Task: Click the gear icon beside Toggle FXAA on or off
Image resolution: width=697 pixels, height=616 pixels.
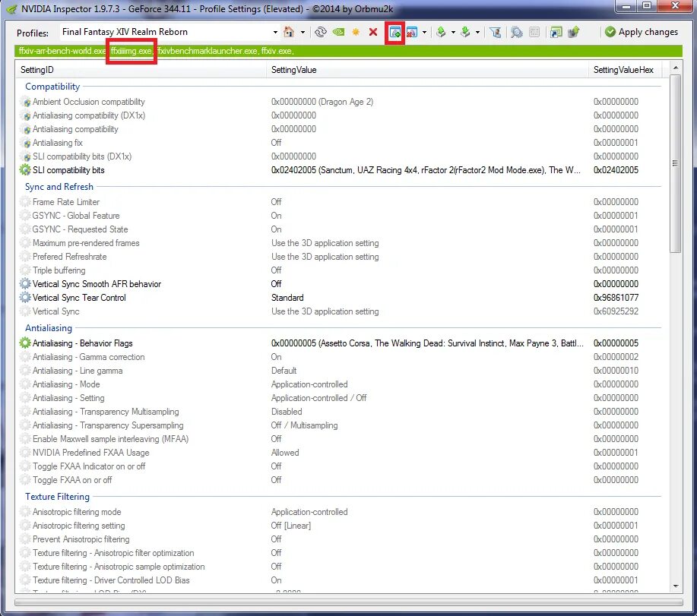Action: click(25, 479)
